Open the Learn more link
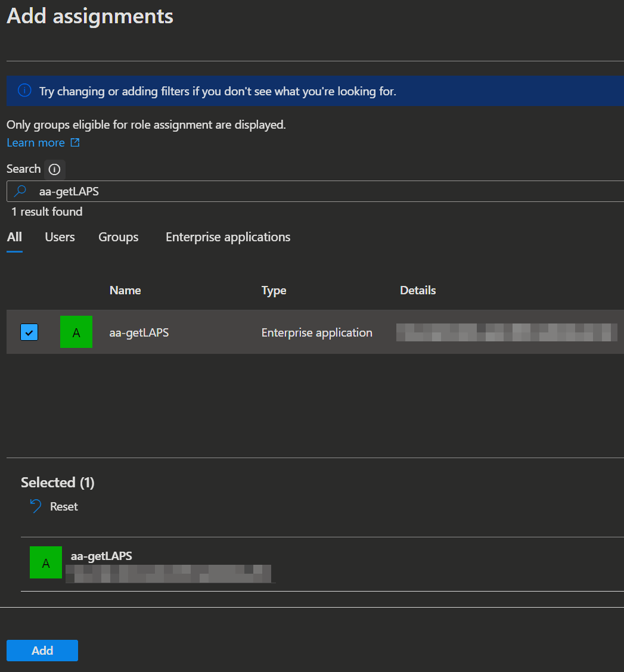 coord(36,143)
